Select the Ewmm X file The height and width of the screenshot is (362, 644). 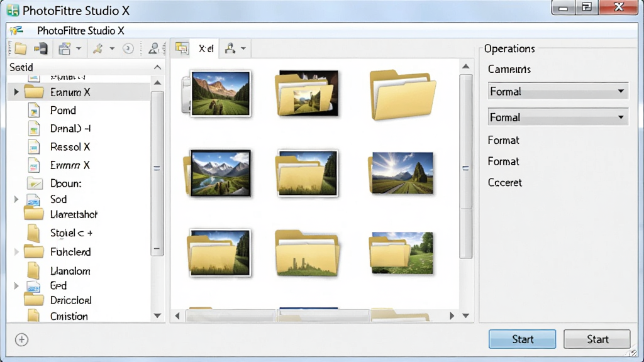[x=70, y=165]
